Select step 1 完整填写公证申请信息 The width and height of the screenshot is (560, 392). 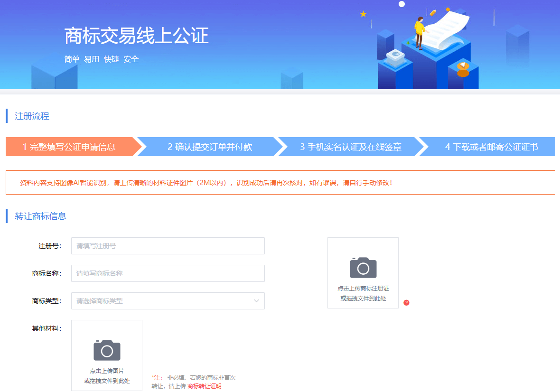pyautogui.click(x=69, y=147)
